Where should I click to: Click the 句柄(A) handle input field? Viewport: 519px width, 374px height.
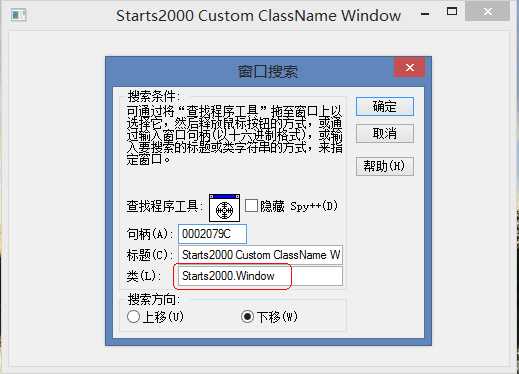[x=212, y=234]
